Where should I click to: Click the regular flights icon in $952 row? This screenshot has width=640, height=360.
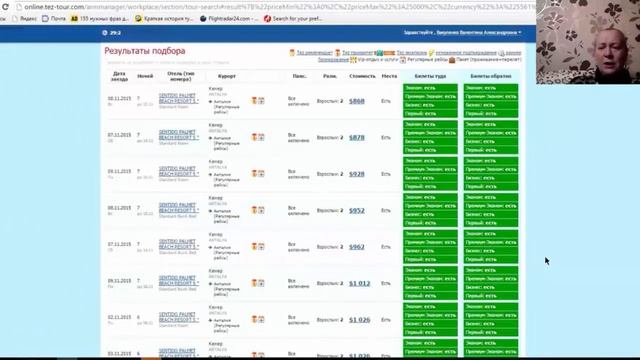tap(261, 210)
